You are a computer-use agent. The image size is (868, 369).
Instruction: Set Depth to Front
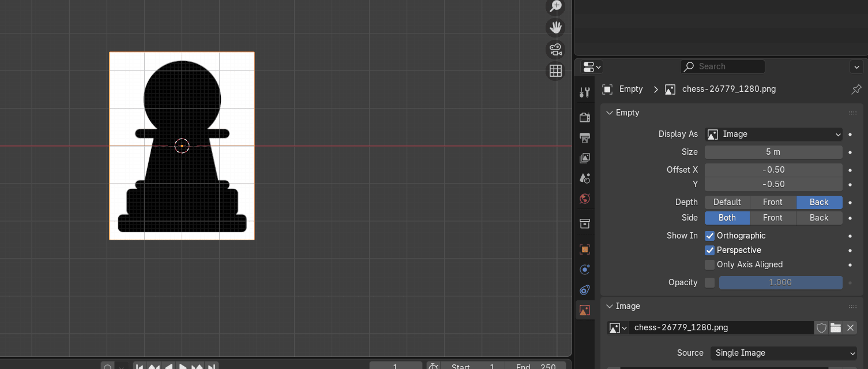point(773,202)
